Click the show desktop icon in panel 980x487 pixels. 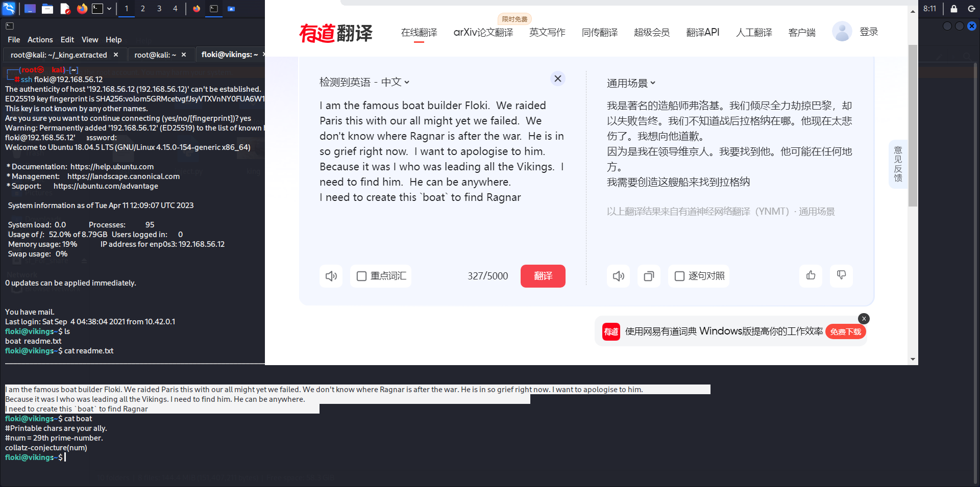point(30,9)
